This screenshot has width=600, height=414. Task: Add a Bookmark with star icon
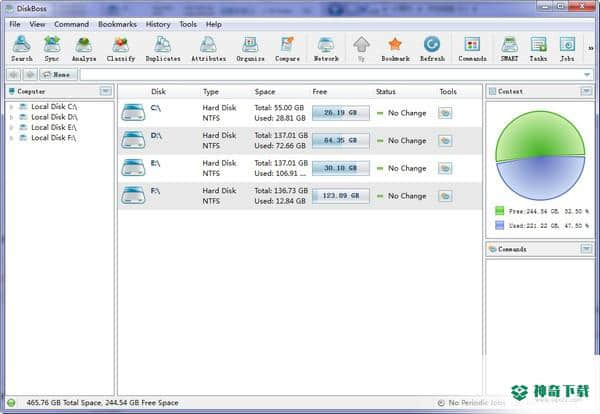tap(395, 49)
